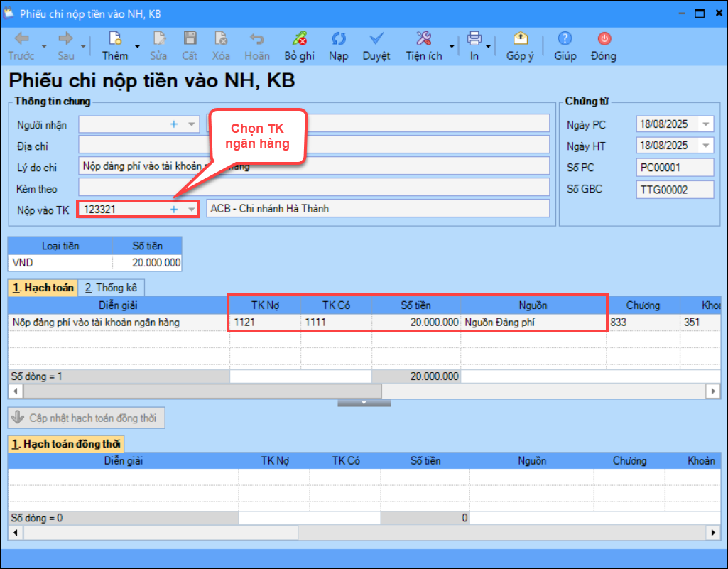The image size is (728, 569).
Task: Click the Hạch toán grid horizontal scrollbar thumb
Action: pyautogui.click(x=202, y=391)
